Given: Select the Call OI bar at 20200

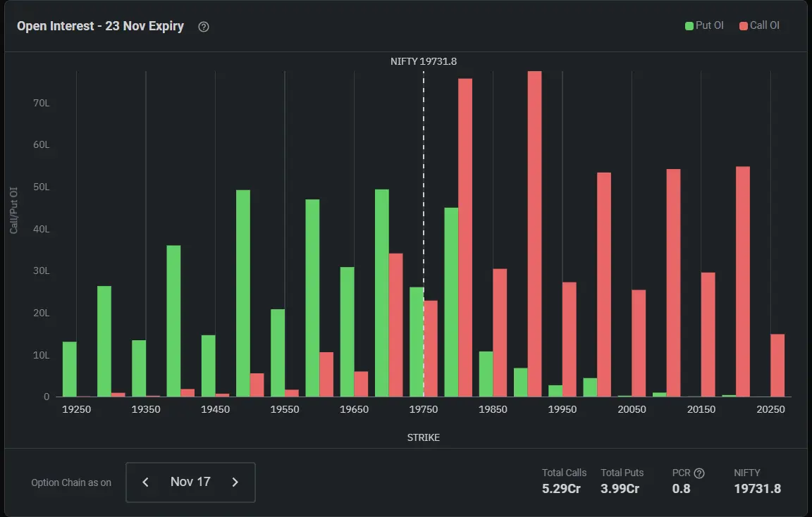Looking at the screenshot, I should coord(743,282).
